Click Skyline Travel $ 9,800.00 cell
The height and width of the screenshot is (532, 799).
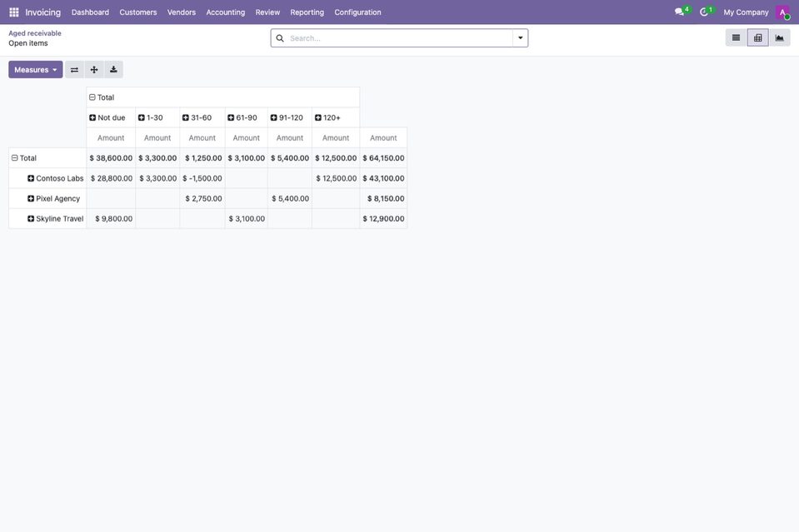[111, 218]
